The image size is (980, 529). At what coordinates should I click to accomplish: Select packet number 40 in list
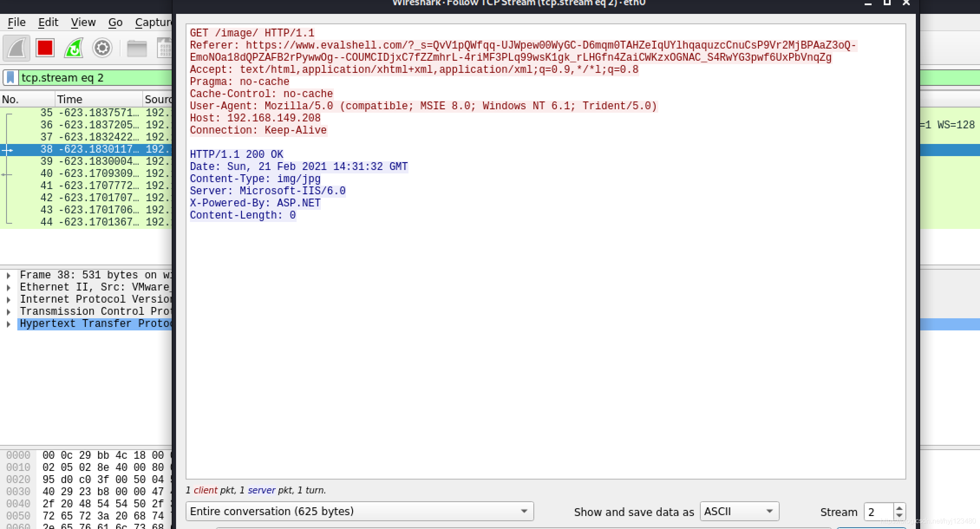87,173
